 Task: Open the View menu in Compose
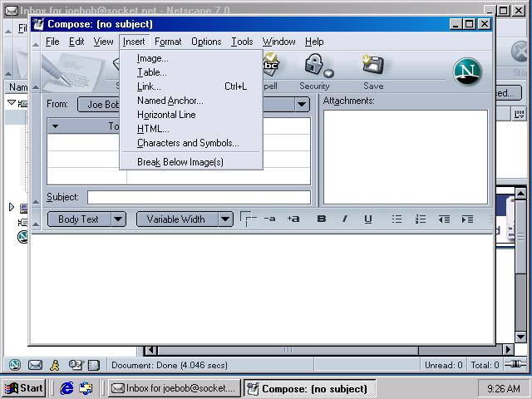(103, 42)
